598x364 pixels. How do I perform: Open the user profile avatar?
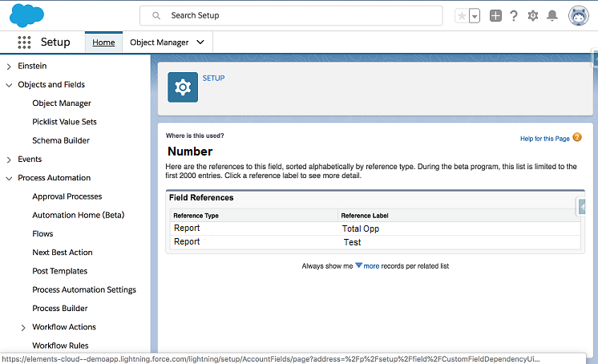click(x=579, y=16)
